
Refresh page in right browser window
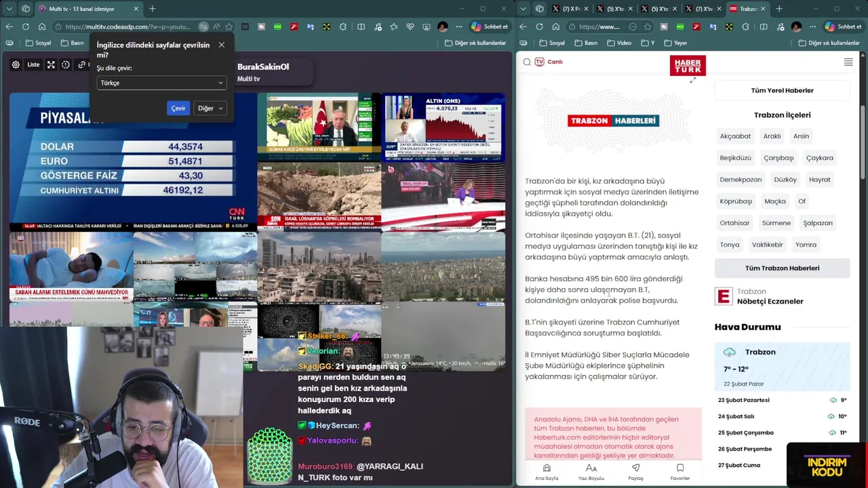click(x=539, y=26)
